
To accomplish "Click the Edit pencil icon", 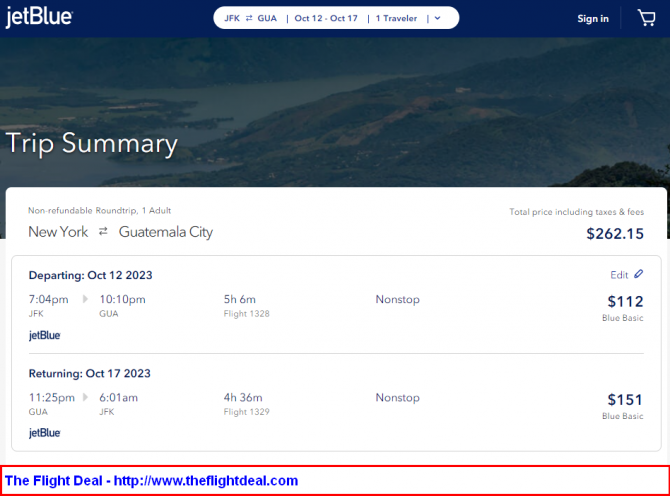I will pyautogui.click(x=638, y=274).
